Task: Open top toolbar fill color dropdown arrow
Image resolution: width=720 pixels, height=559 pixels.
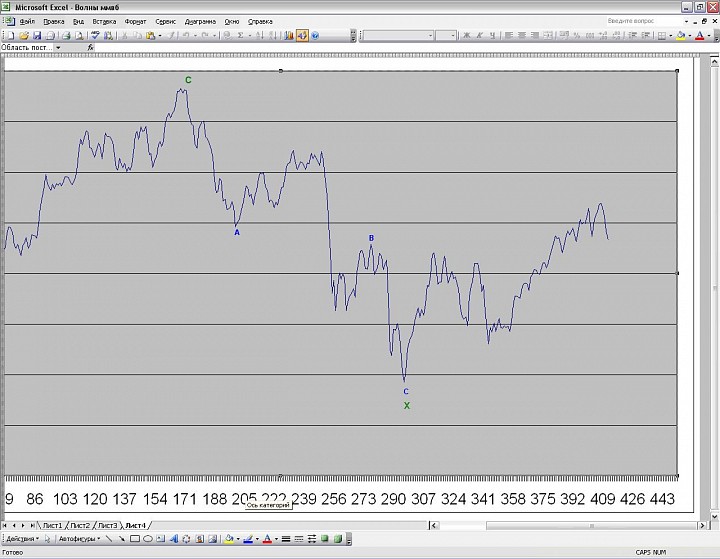Action: (690, 35)
